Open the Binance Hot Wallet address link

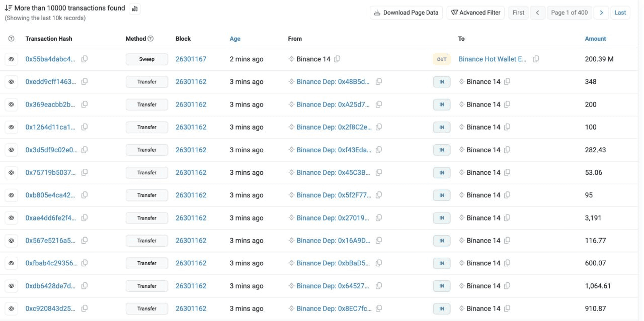click(493, 59)
